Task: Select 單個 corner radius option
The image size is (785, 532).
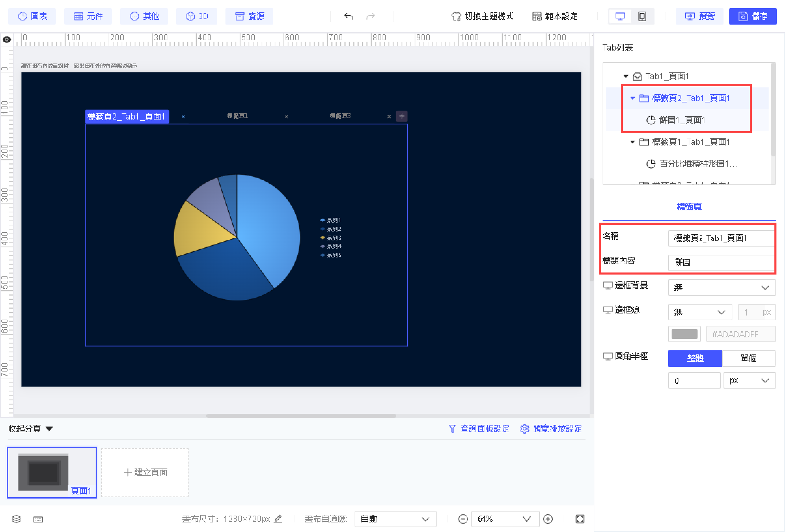Action: [x=748, y=358]
